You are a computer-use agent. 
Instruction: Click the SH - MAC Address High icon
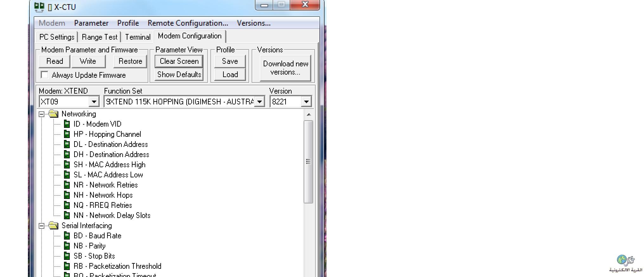tap(67, 165)
